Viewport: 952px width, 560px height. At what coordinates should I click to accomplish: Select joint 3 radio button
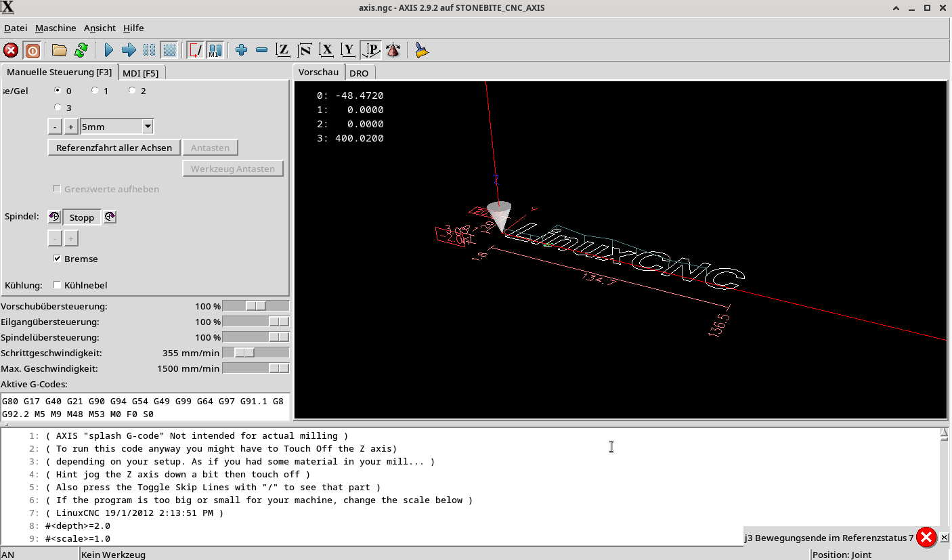58,108
